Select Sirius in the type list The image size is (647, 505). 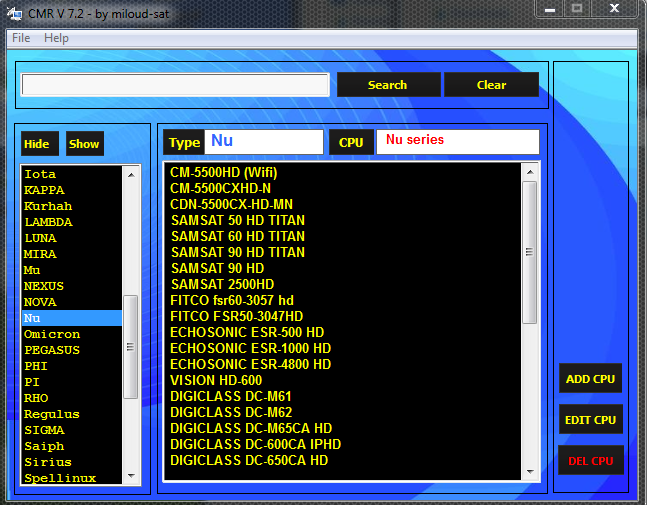72,462
